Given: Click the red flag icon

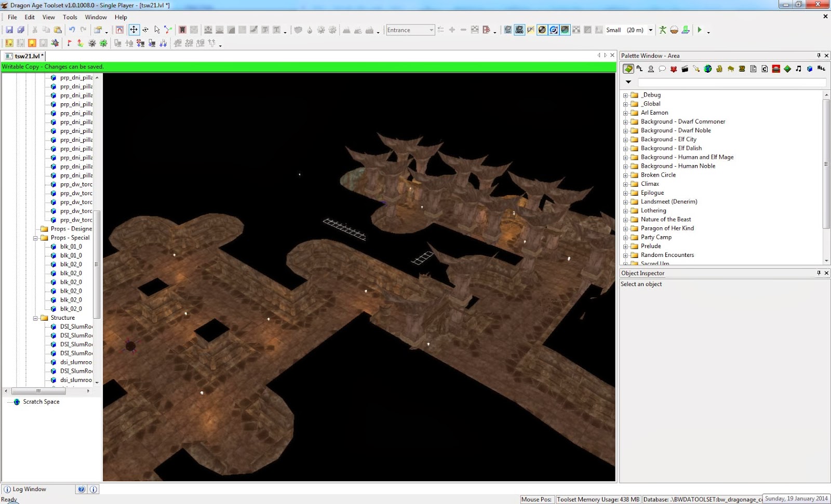Looking at the screenshot, I should pos(69,43).
